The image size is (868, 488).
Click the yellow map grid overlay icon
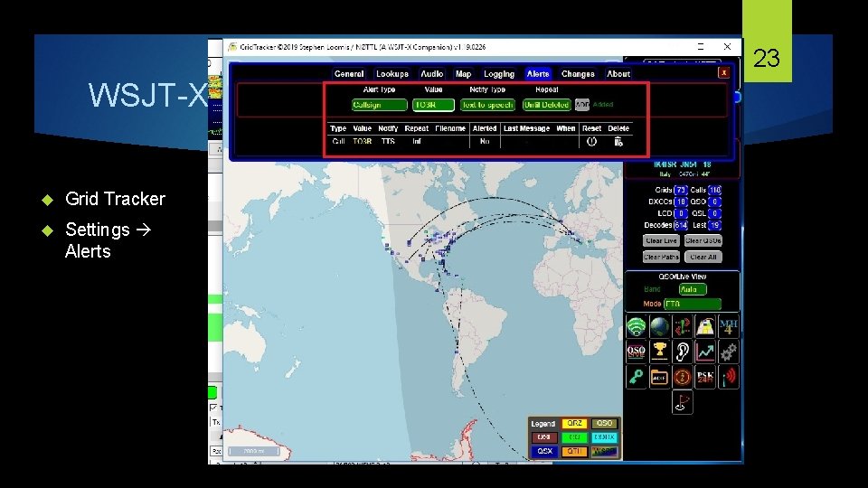(x=705, y=327)
